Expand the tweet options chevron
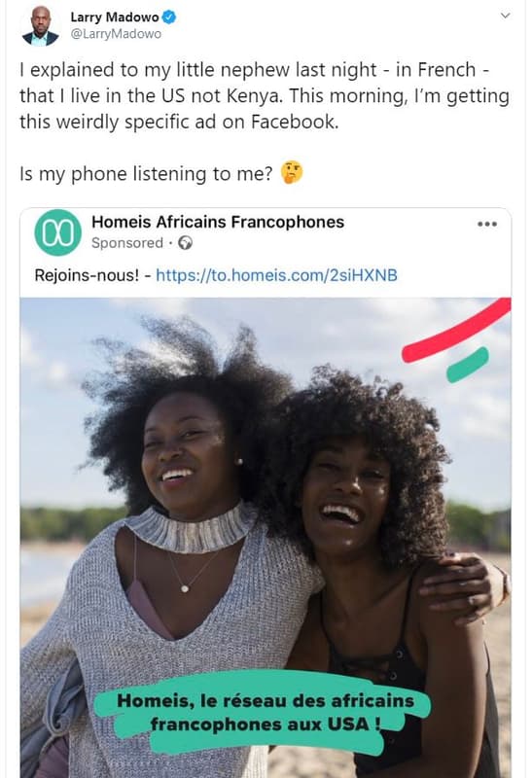This screenshot has width=532, height=778. [x=505, y=16]
